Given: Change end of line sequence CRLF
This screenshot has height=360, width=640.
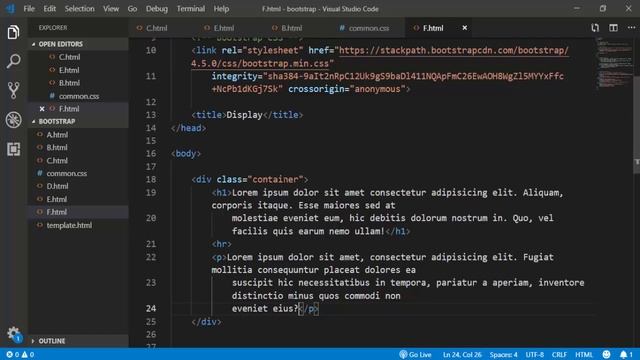Looking at the screenshot, I should tap(559, 354).
